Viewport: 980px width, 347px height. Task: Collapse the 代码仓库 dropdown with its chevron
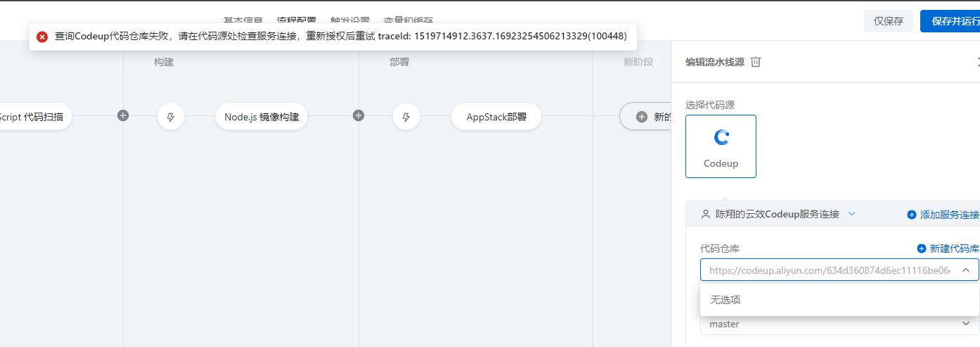coord(966,270)
